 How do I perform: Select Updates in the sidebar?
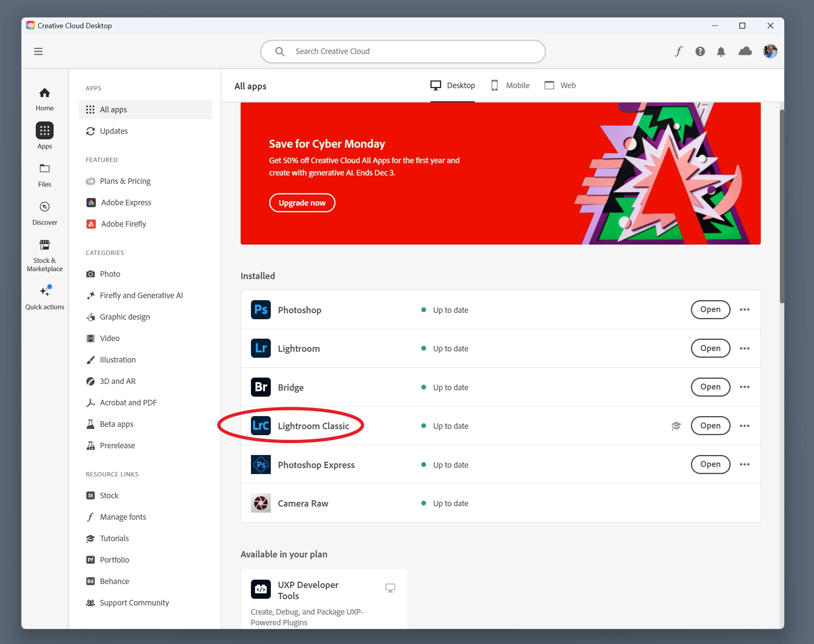(x=114, y=131)
